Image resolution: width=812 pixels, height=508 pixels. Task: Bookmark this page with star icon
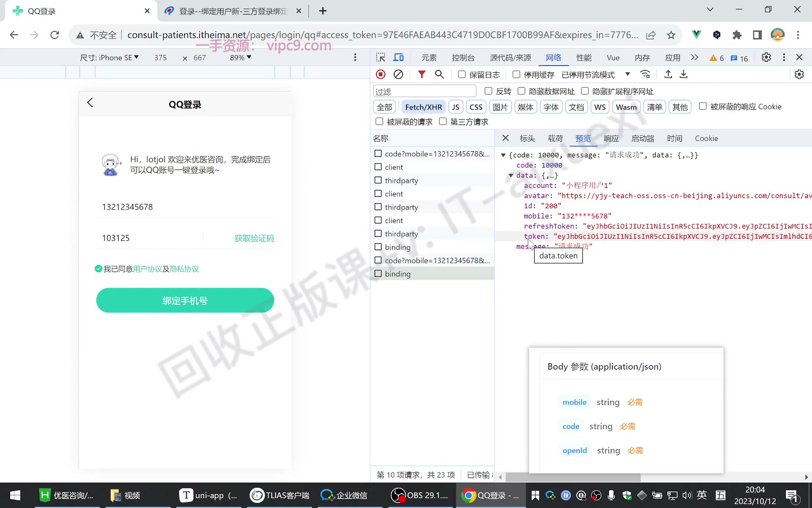[x=671, y=35]
